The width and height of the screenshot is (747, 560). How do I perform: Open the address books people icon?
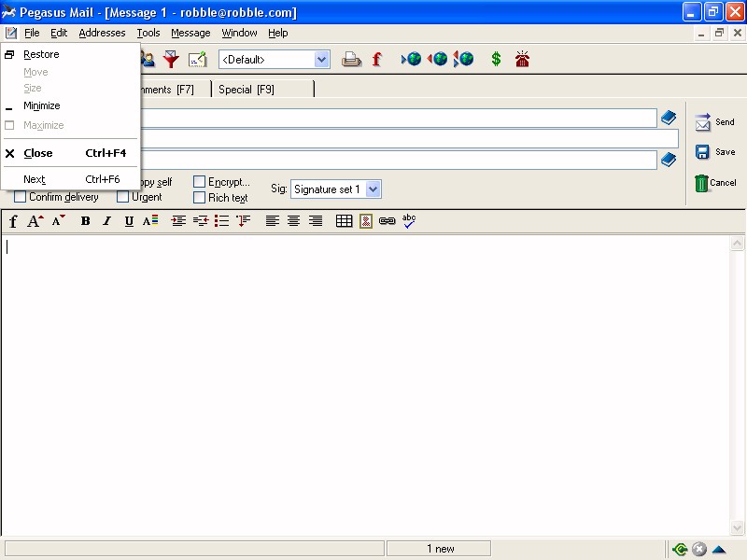point(148,60)
